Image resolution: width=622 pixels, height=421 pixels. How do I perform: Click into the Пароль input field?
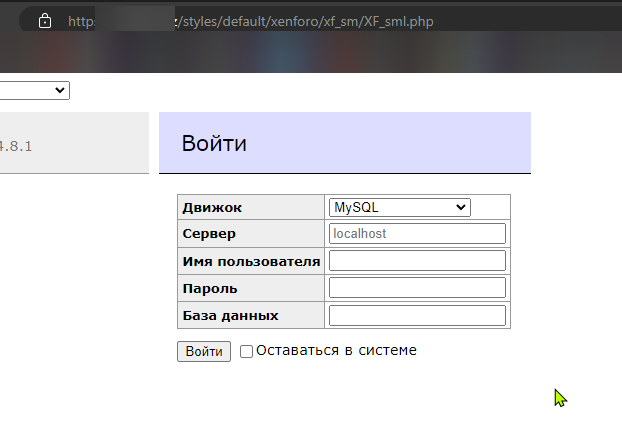coord(417,288)
